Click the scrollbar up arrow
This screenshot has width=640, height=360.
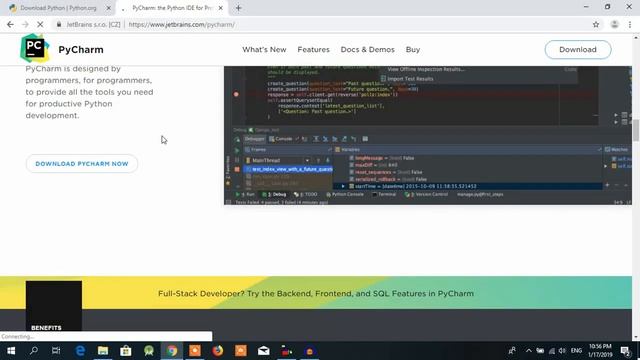[636, 38]
